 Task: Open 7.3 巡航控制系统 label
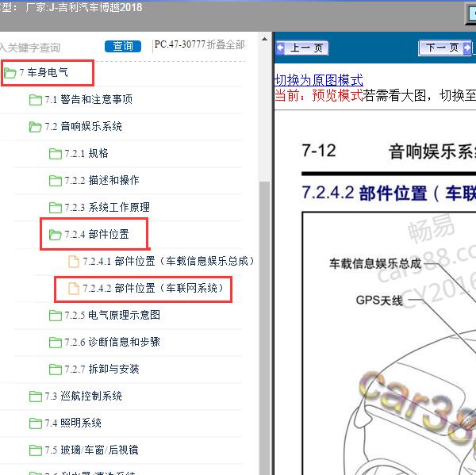[83, 396]
